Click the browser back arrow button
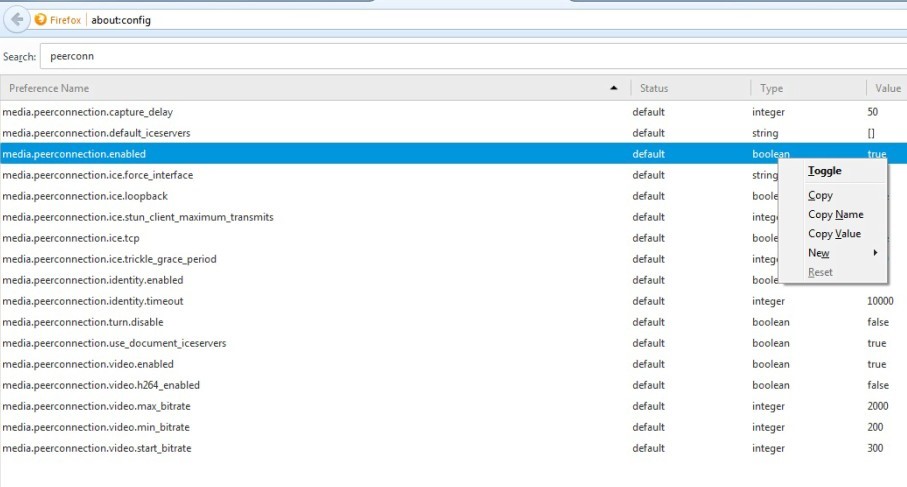The width and height of the screenshot is (907, 487). pos(17,19)
